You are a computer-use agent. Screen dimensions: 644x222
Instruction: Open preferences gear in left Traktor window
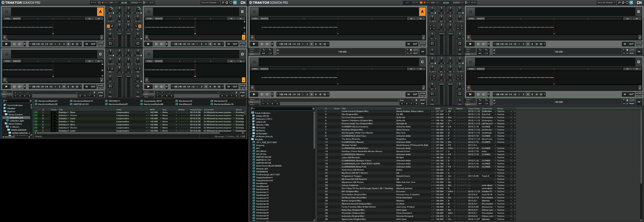pyautogui.click(x=227, y=3)
